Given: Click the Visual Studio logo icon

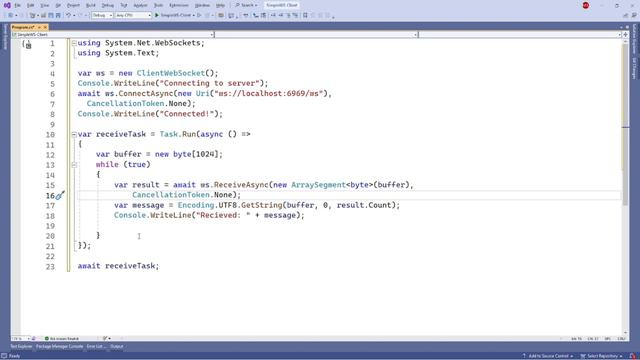Looking at the screenshot, I should (x=7, y=5).
